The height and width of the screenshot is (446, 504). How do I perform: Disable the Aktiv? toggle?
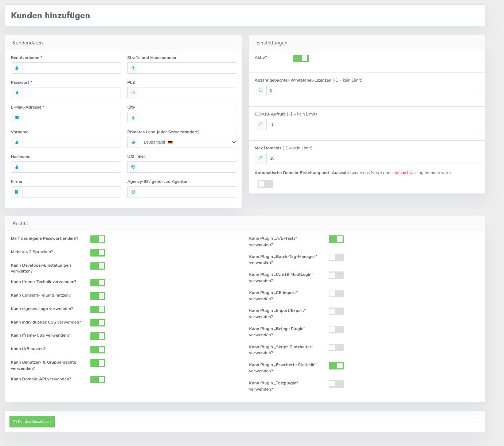(x=301, y=58)
